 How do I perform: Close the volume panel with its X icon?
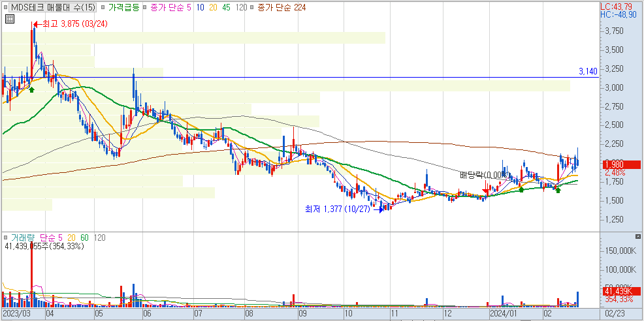637,237
